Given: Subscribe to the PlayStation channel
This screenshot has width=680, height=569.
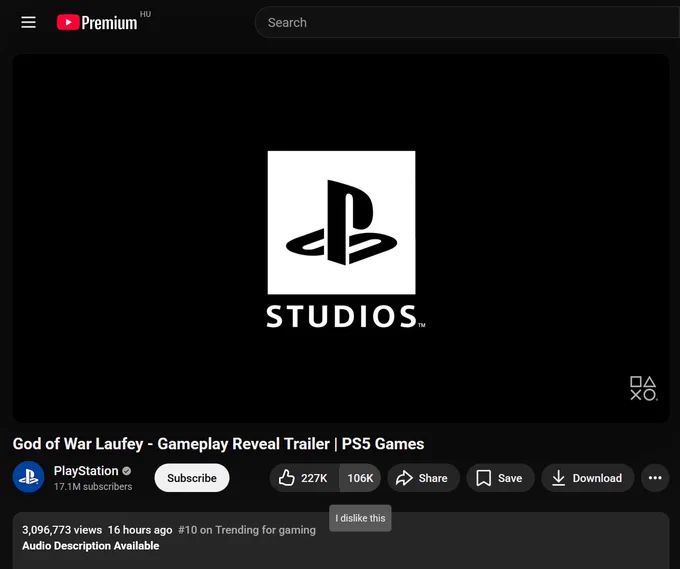Looking at the screenshot, I should click(x=192, y=478).
